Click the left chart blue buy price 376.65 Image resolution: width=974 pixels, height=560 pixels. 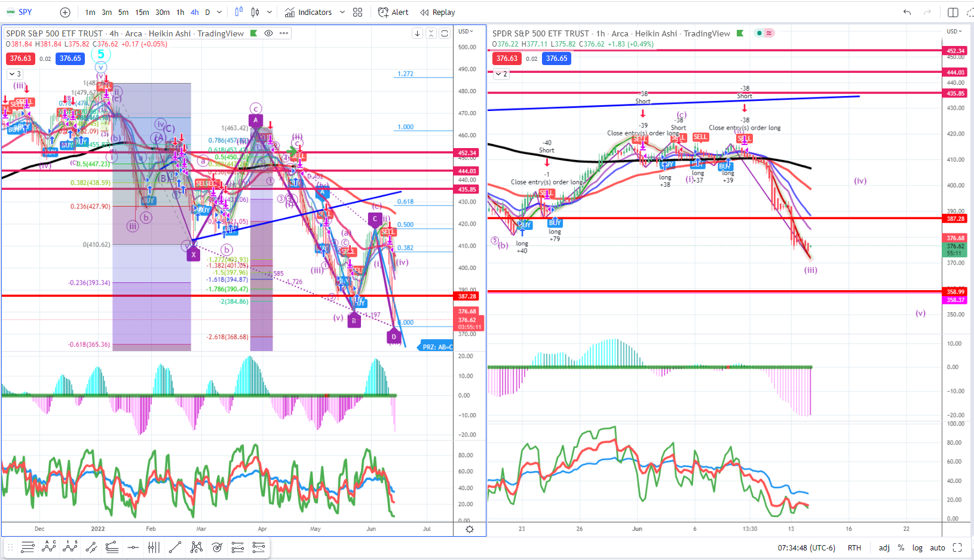point(71,59)
